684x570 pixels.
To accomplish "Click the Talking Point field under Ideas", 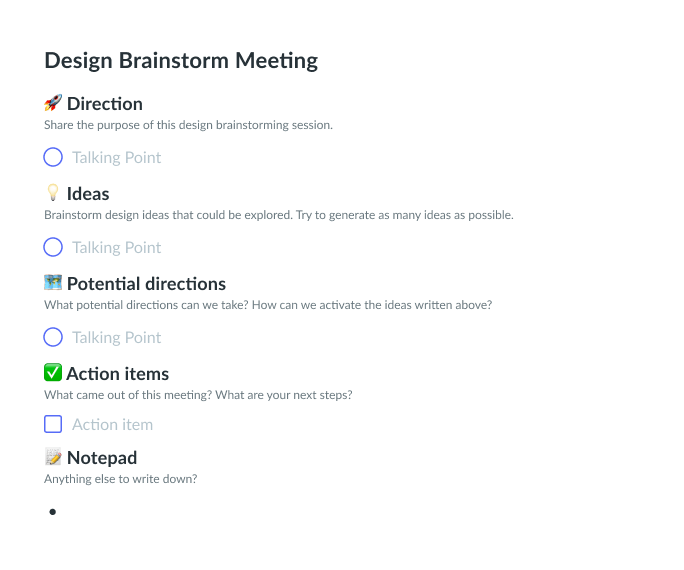I will coord(116,248).
